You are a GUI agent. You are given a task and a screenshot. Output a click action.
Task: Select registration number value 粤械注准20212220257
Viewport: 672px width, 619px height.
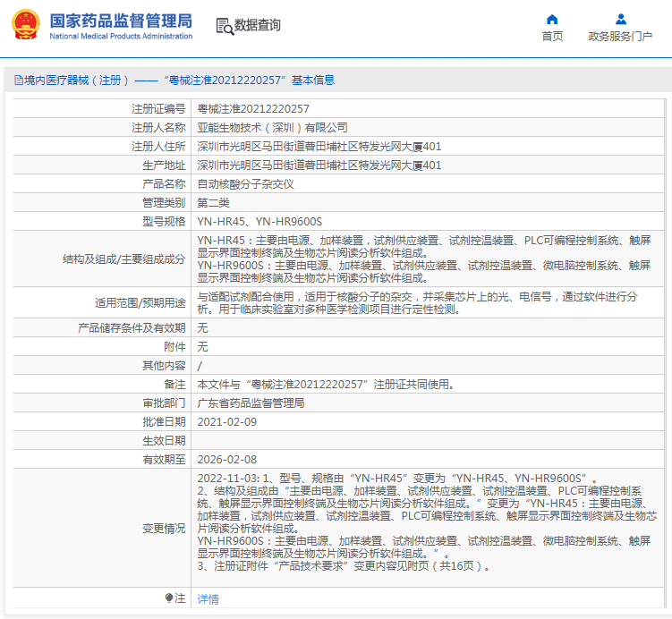pos(253,109)
